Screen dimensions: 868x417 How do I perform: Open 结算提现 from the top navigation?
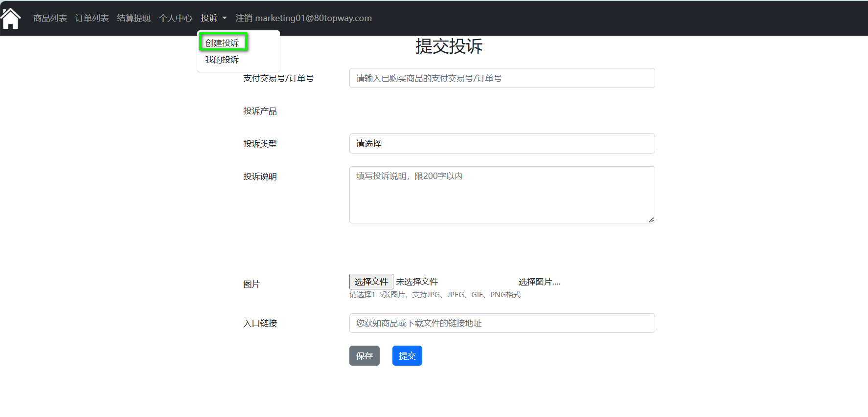point(134,18)
